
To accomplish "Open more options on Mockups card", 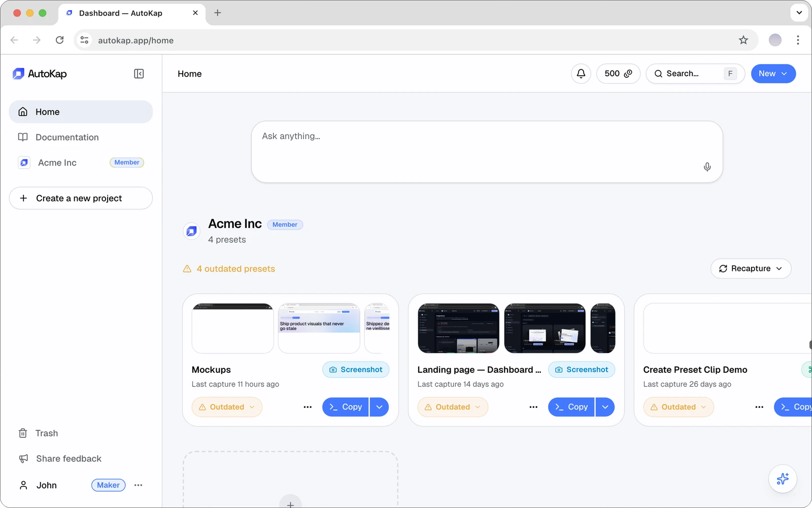I will coord(308,407).
